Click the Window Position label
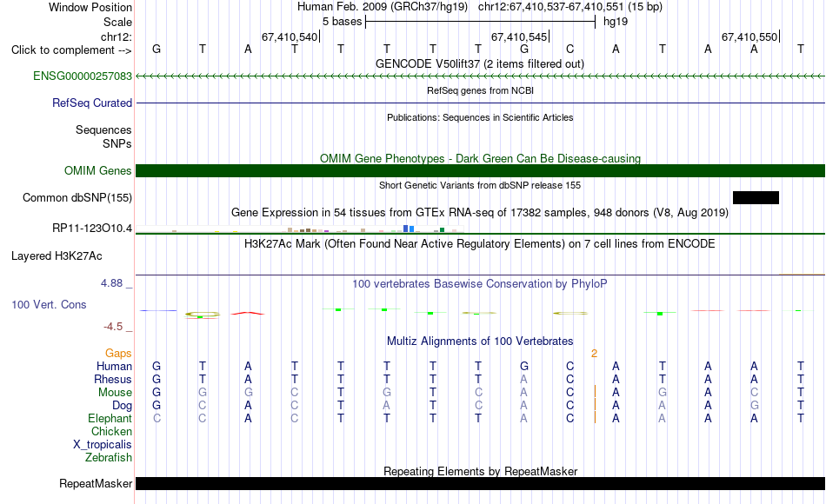The image size is (826, 504). 90,7
